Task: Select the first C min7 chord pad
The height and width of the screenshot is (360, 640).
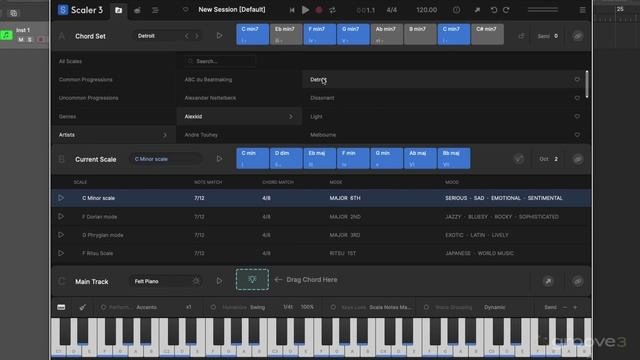Action: click(252, 34)
